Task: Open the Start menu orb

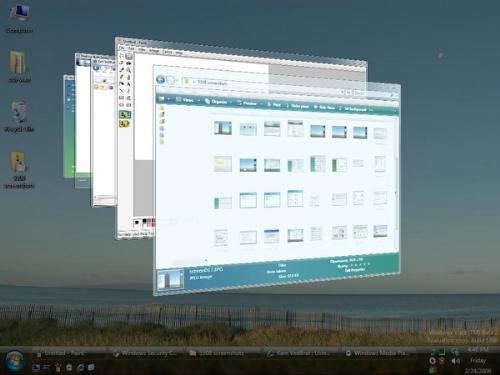Action: click(x=14, y=362)
